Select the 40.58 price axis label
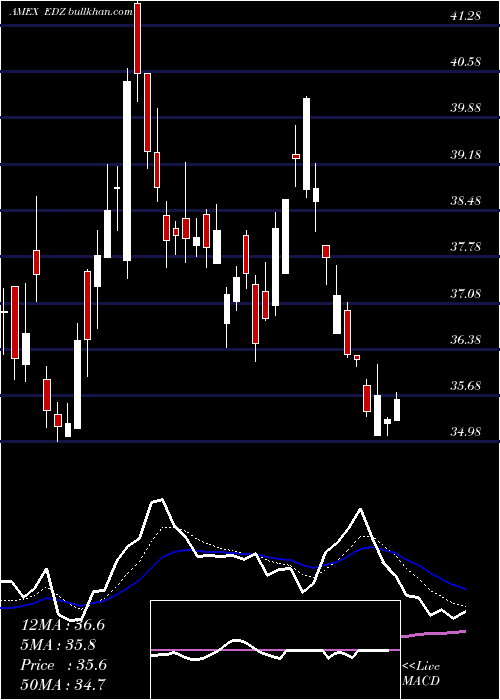The width and height of the screenshot is (500, 700). [465, 62]
